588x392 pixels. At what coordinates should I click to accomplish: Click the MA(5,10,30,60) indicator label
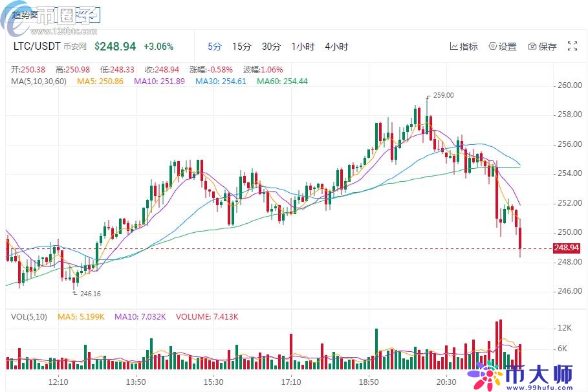pos(39,82)
